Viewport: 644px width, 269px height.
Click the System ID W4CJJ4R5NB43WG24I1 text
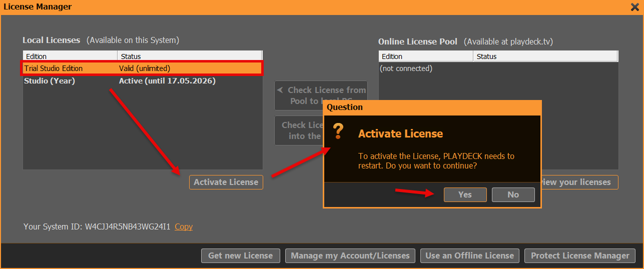pos(128,226)
